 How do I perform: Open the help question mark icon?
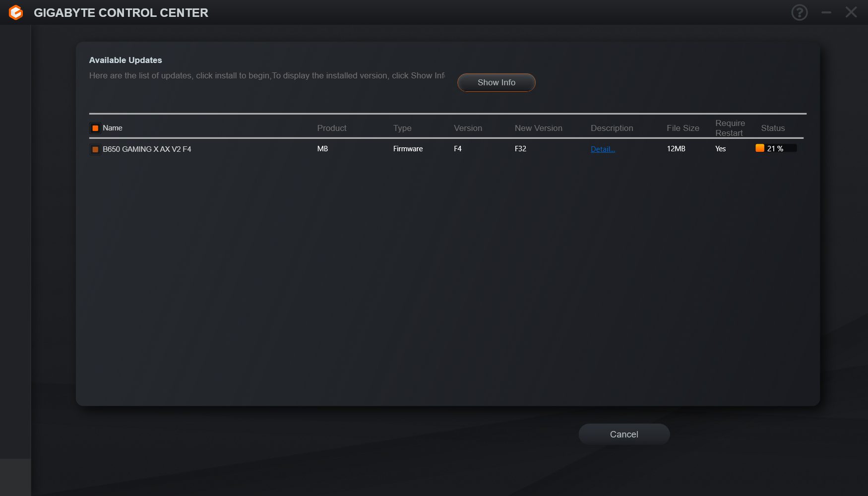point(799,12)
